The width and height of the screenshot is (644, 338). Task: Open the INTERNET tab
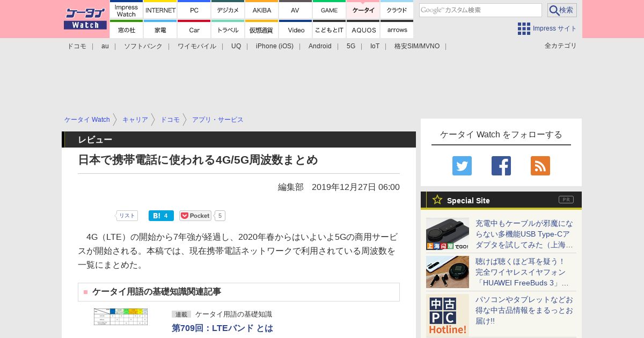click(160, 10)
